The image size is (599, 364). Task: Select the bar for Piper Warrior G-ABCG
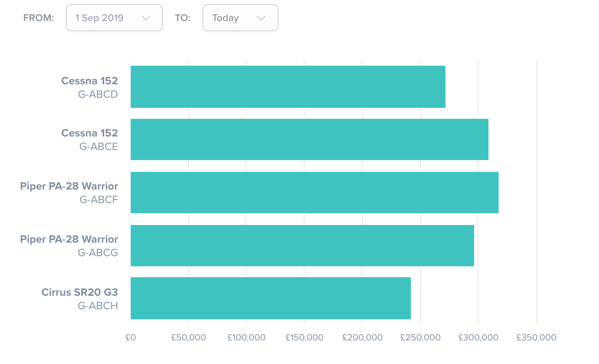[x=302, y=246]
